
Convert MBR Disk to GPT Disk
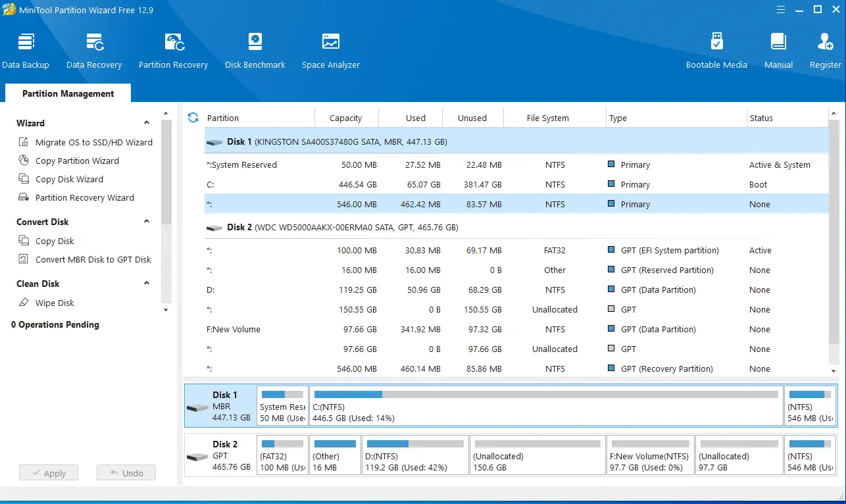point(84,259)
